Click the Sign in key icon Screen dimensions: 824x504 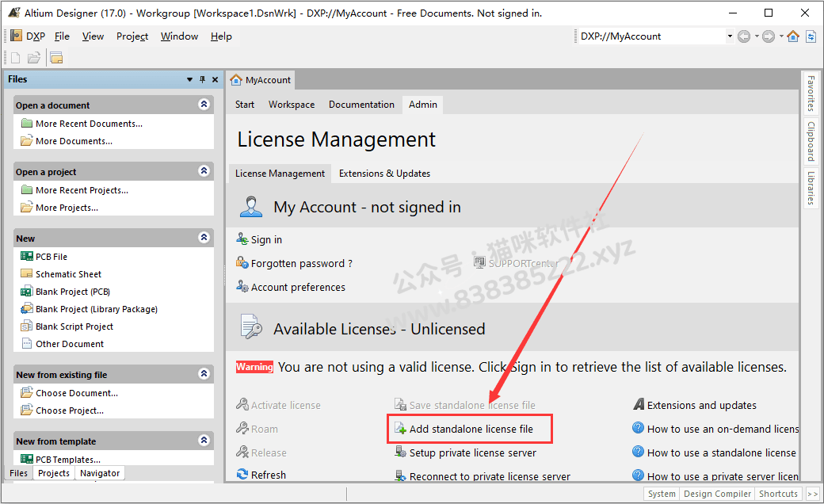(242, 239)
